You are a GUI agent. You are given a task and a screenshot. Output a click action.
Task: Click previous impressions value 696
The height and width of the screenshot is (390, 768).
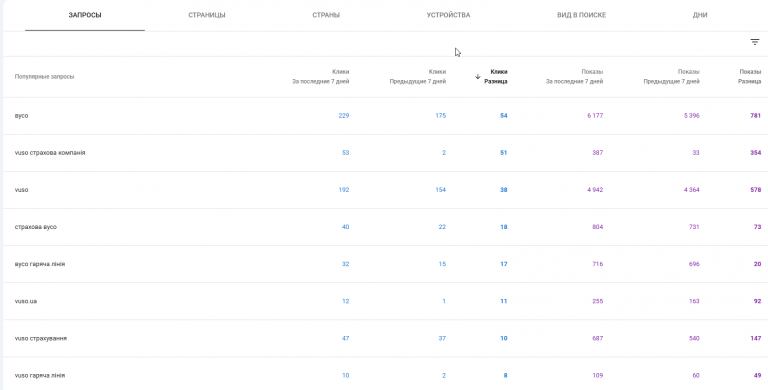(695, 264)
